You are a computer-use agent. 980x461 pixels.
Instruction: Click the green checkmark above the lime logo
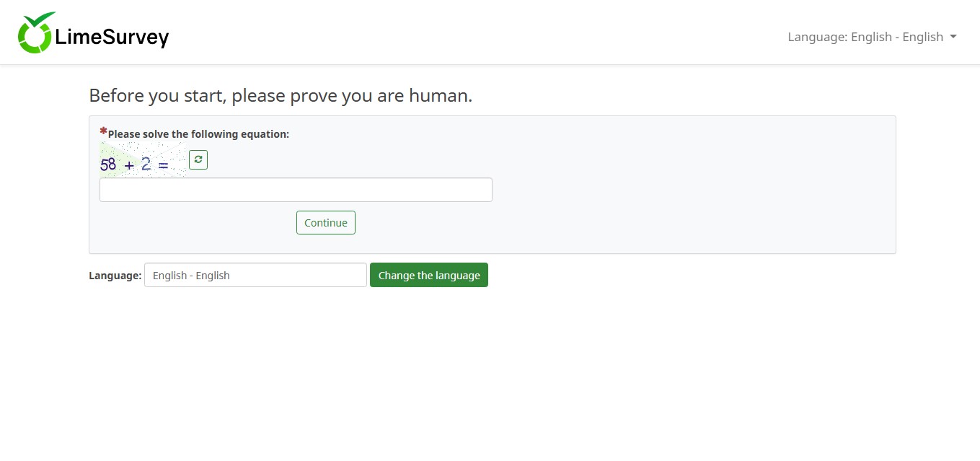pos(40,20)
